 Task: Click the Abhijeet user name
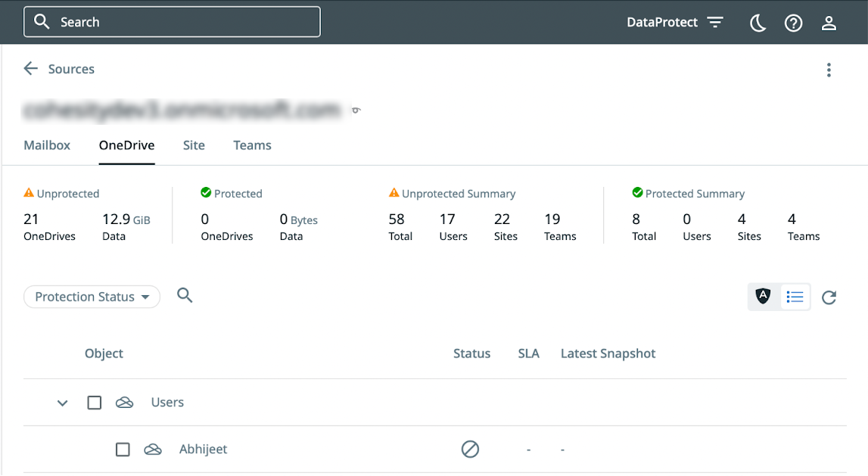[x=203, y=449]
